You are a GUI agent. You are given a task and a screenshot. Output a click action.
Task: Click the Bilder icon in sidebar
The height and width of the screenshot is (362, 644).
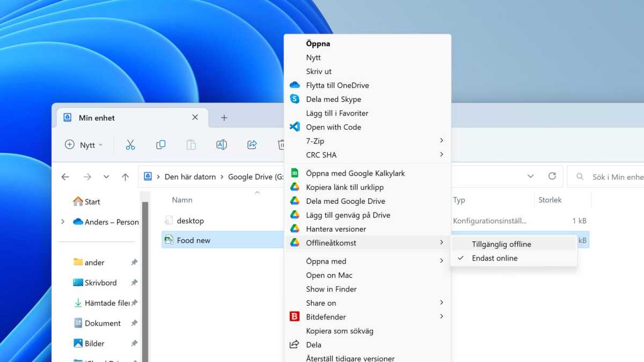(x=78, y=343)
